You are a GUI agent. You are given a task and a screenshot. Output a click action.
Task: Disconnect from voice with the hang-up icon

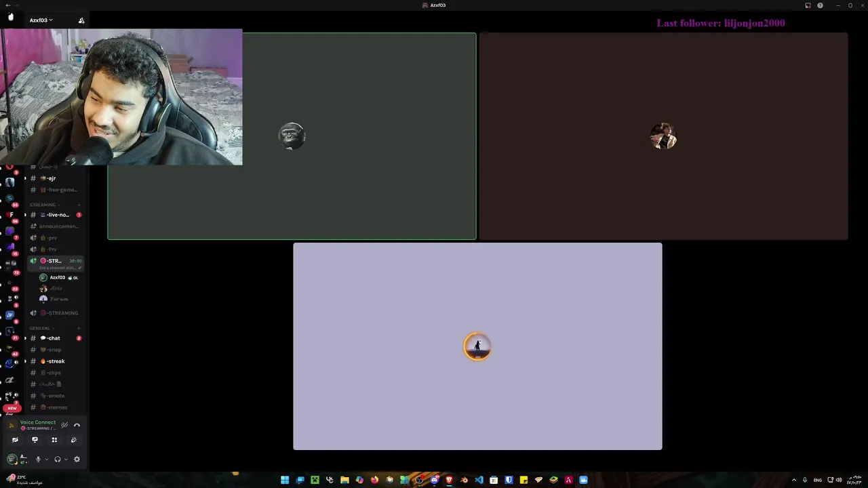click(77, 425)
